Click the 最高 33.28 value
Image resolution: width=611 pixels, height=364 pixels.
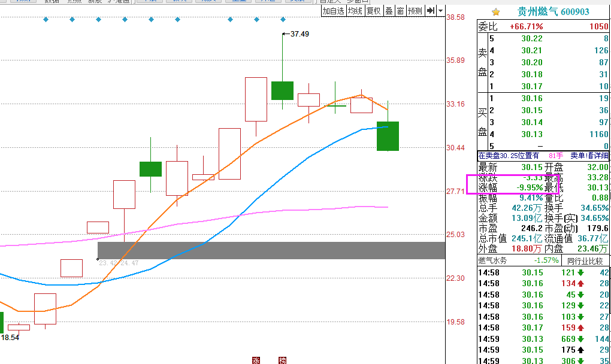(598, 178)
